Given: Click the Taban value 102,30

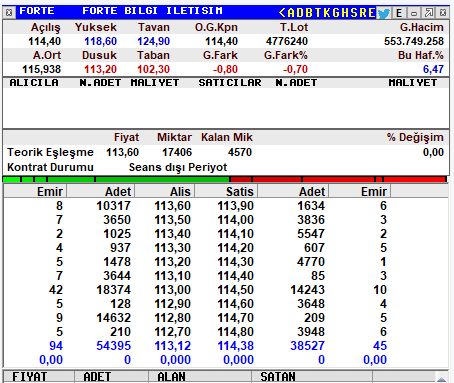Looking at the screenshot, I should pos(153,69).
